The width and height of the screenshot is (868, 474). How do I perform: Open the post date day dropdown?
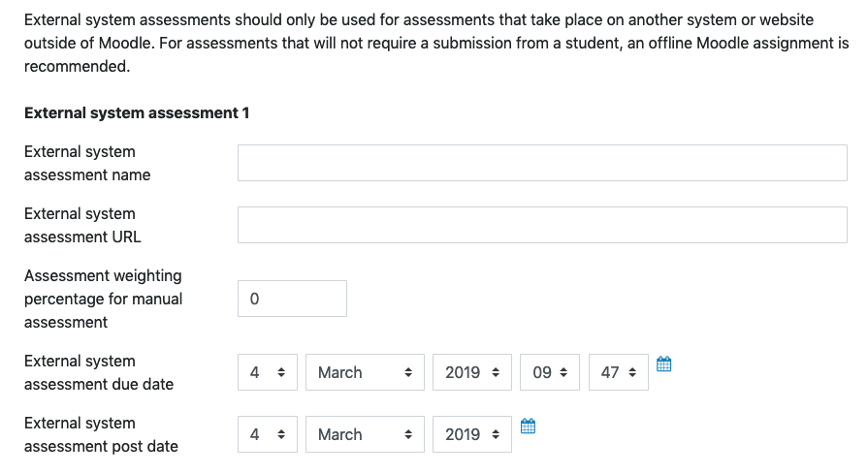click(268, 434)
